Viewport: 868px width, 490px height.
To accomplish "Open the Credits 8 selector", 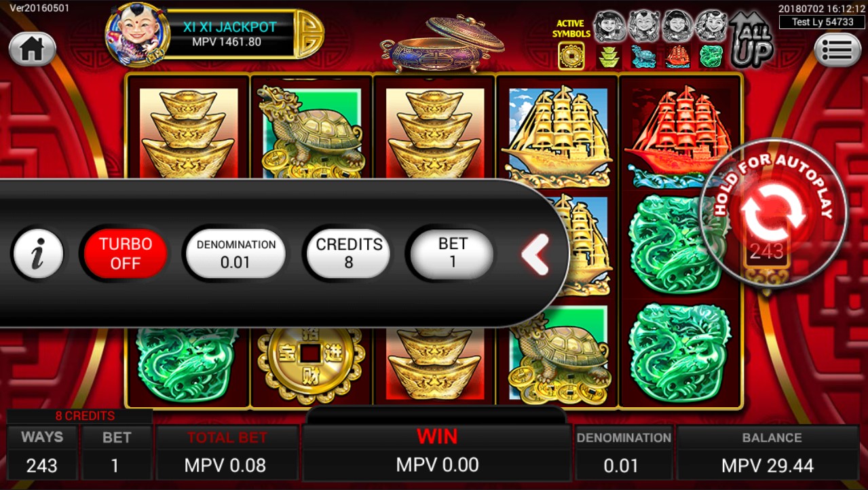I will 349,254.
